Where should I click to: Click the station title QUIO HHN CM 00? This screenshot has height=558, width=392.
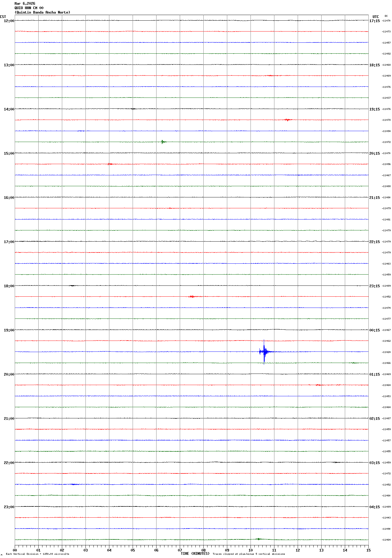[x=29, y=8]
